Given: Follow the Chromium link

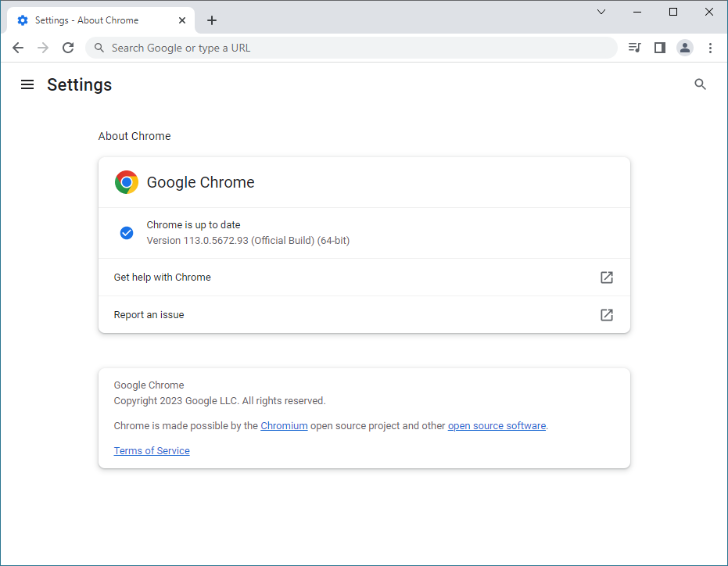Looking at the screenshot, I should point(284,426).
